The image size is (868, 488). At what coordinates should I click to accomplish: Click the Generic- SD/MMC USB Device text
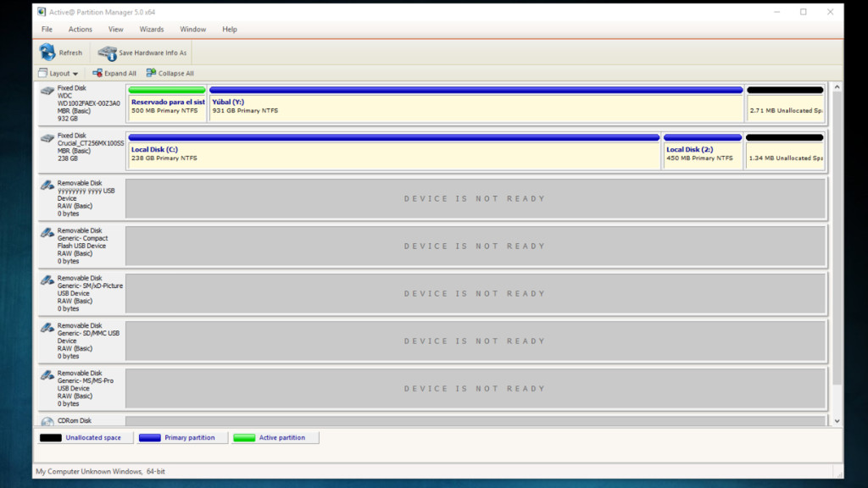(88, 337)
